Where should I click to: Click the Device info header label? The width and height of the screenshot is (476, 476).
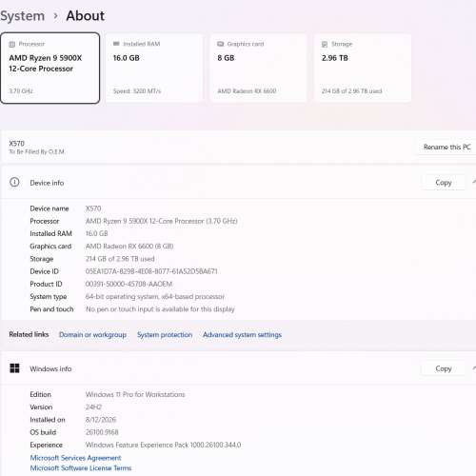(x=47, y=183)
